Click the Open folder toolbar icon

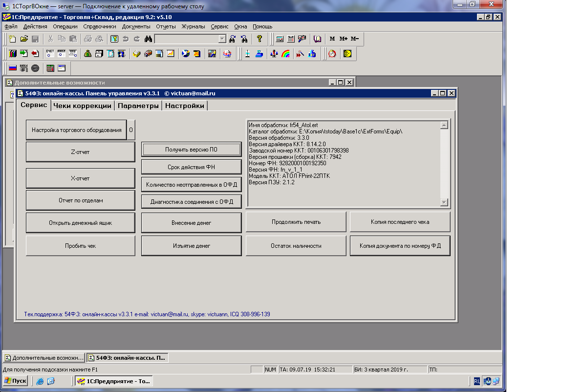point(23,39)
